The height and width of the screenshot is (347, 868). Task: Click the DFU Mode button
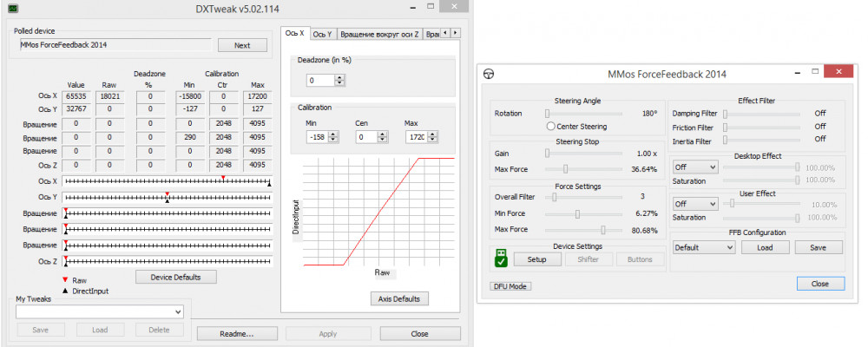(510, 286)
